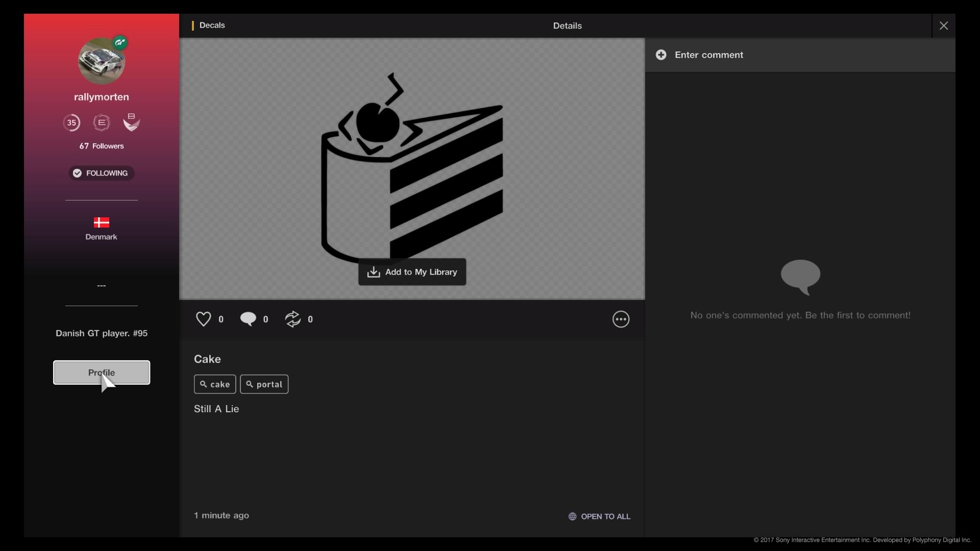Click the Denmark country label
The width and height of the screenshot is (980, 551).
[101, 237]
